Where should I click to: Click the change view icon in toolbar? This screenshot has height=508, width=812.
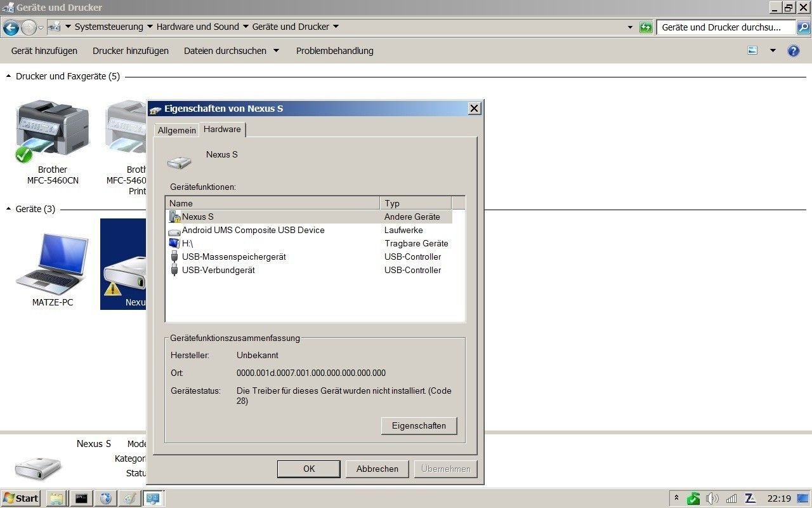(x=752, y=51)
